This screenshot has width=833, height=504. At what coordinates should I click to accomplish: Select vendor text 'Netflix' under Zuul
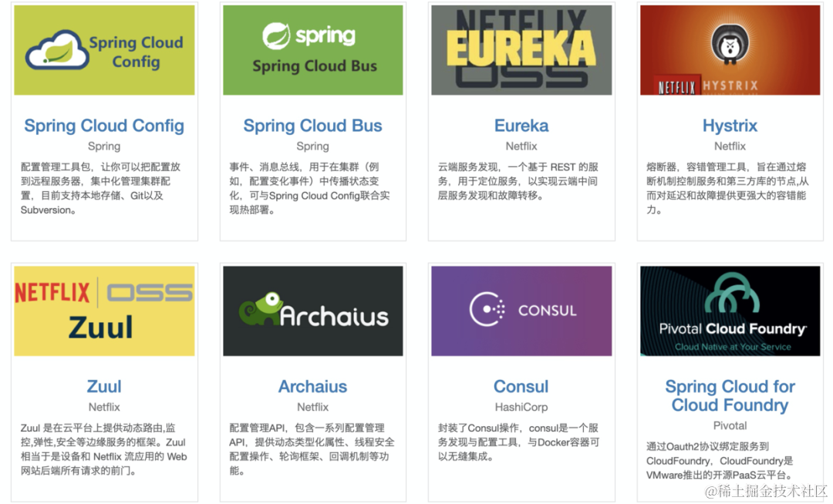click(104, 407)
